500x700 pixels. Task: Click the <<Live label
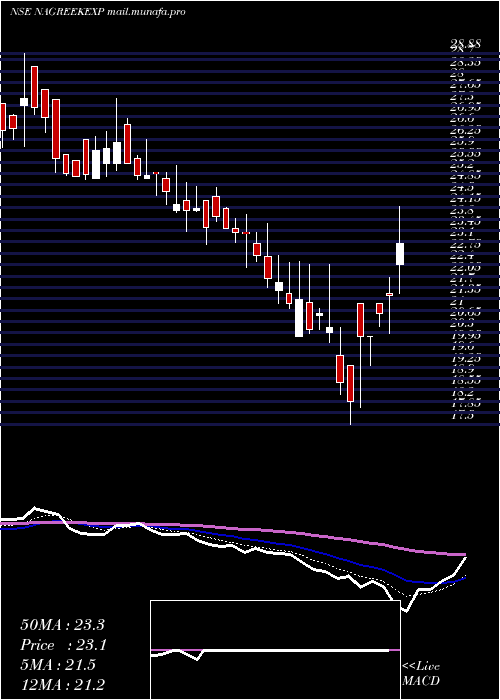421,667
